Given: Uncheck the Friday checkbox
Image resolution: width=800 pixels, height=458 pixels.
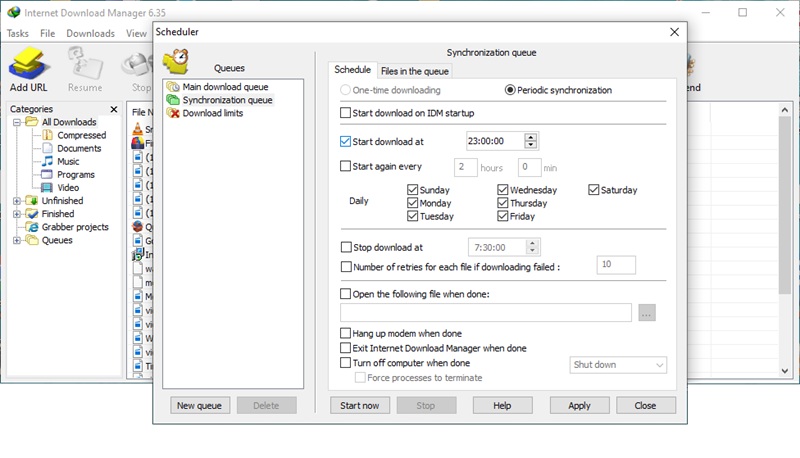Looking at the screenshot, I should [x=503, y=216].
